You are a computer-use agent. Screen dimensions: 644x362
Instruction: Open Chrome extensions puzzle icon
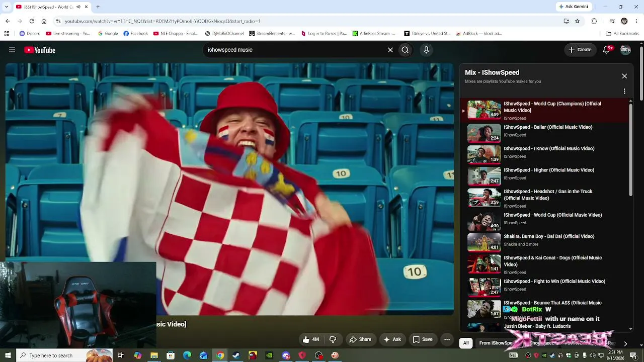click(x=594, y=21)
